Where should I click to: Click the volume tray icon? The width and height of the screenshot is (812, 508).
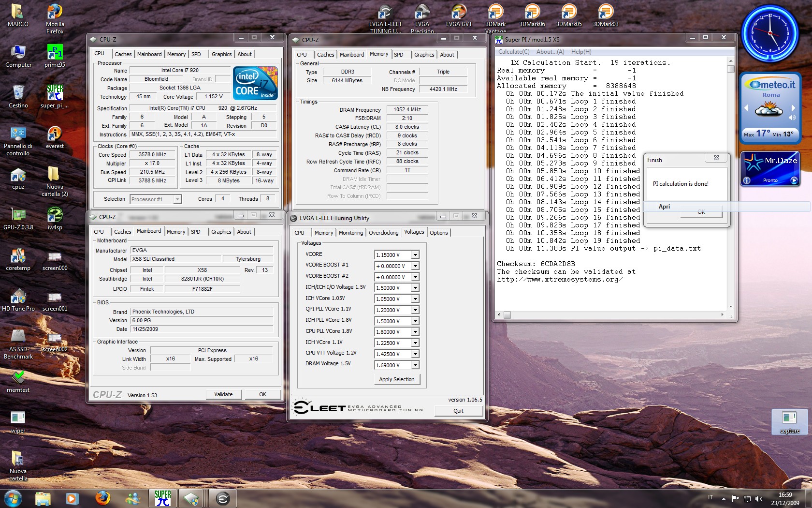tap(758, 498)
